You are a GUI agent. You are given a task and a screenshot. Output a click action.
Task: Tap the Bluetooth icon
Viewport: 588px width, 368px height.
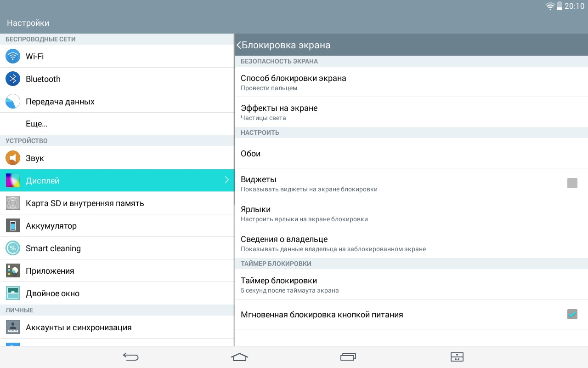[13, 79]
